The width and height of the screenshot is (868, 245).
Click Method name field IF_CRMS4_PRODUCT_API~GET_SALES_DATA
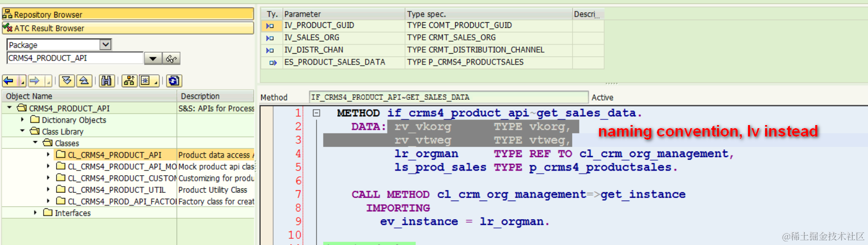(x=448, y=97)
